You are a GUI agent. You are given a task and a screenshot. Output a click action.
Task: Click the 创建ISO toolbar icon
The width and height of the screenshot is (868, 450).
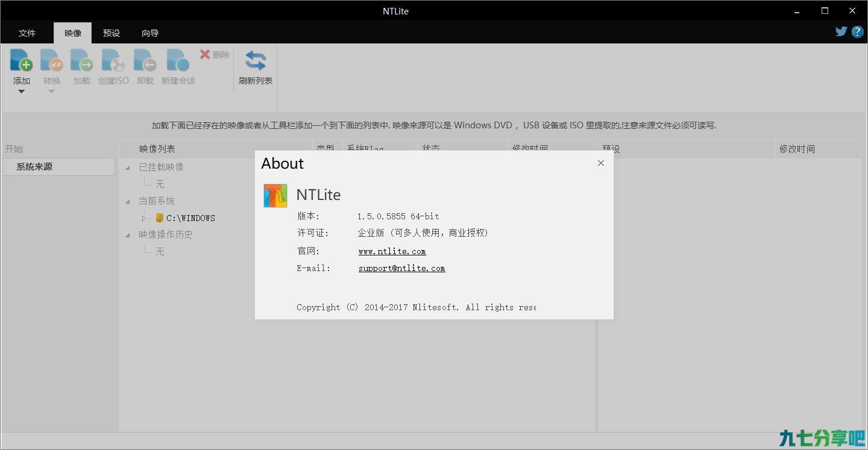113,60
